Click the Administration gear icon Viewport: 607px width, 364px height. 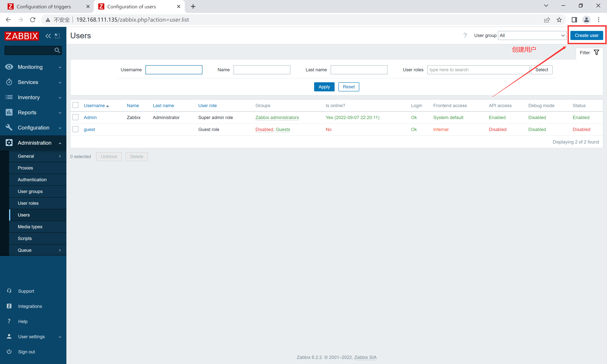pos(9,143)
